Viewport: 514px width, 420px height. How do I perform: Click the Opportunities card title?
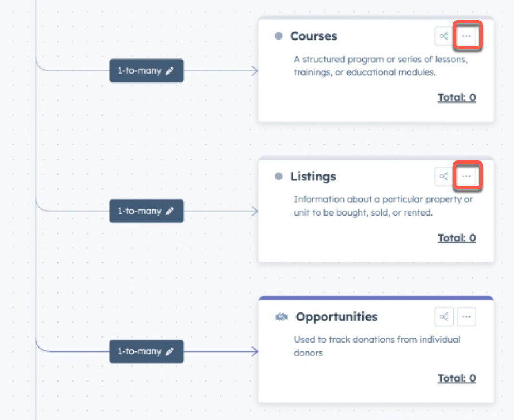coord(336,316)
